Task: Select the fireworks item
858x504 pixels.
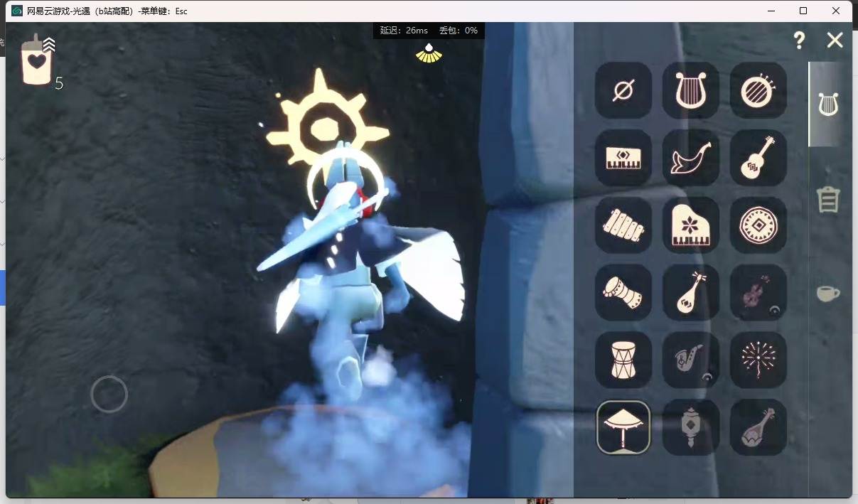Action: (758, 360)
